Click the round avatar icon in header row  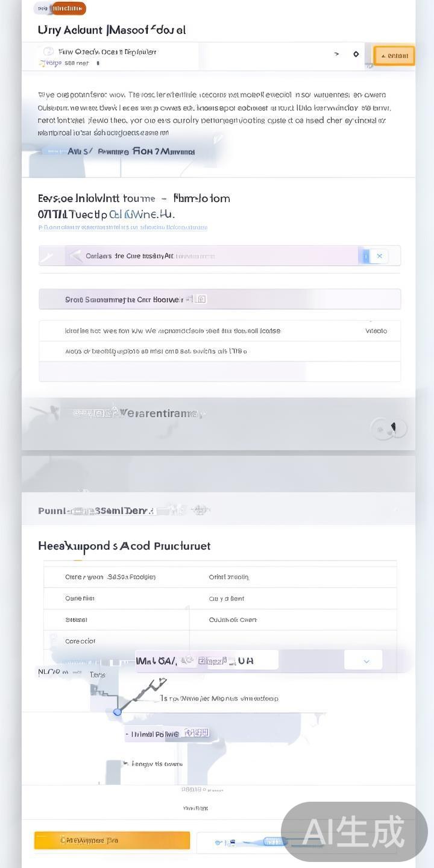pyautogui.click(x=49, y=52)
